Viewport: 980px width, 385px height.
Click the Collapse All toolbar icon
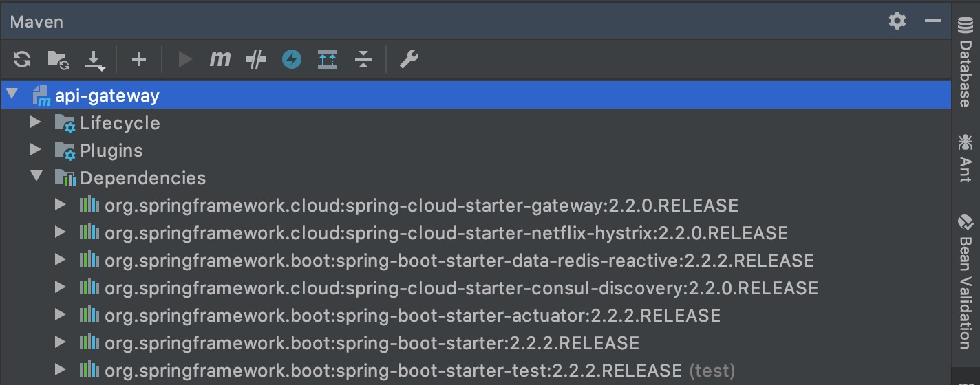click(x=363, y=60)
